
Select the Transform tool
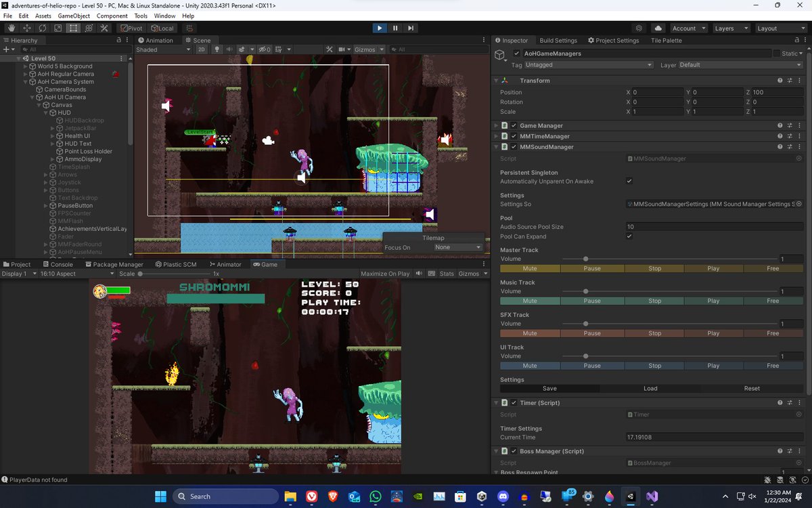(89, 28)
